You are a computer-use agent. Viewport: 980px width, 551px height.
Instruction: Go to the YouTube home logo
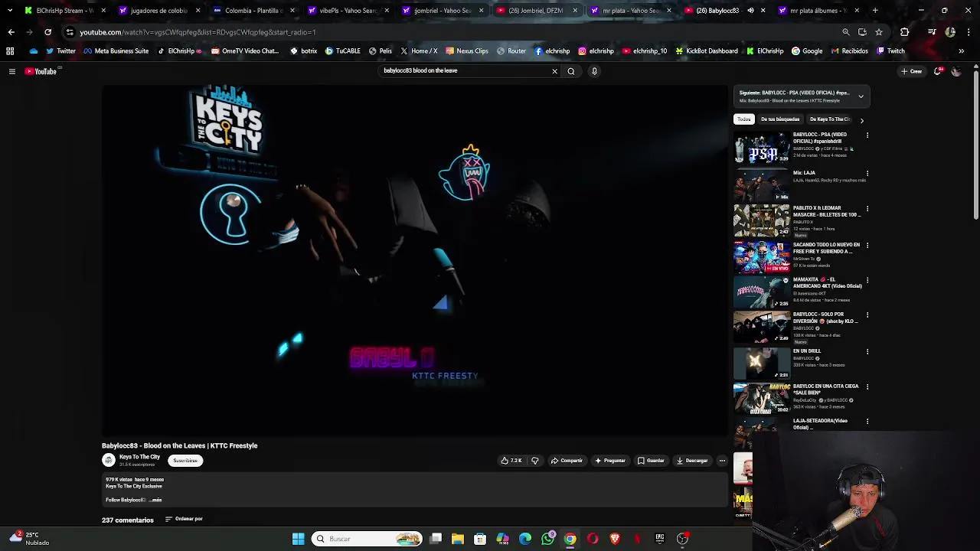41,71
